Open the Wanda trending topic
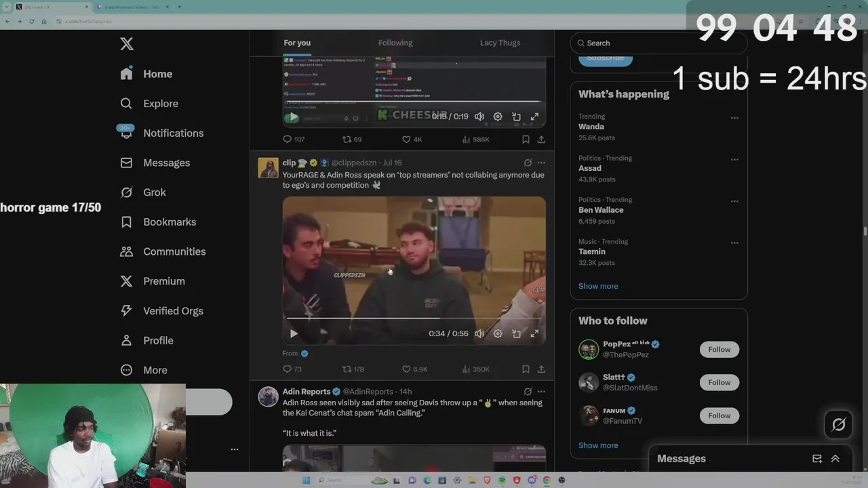The width and height of the screenshot is (868, 488). (591, 127)
